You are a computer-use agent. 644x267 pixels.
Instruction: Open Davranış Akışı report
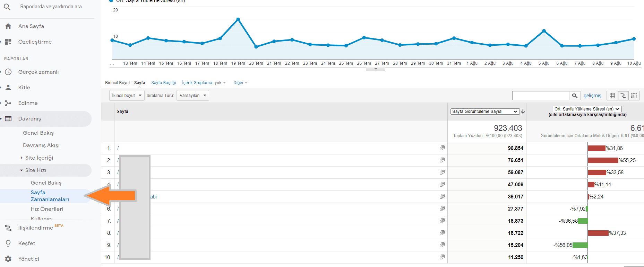point(41,145)
